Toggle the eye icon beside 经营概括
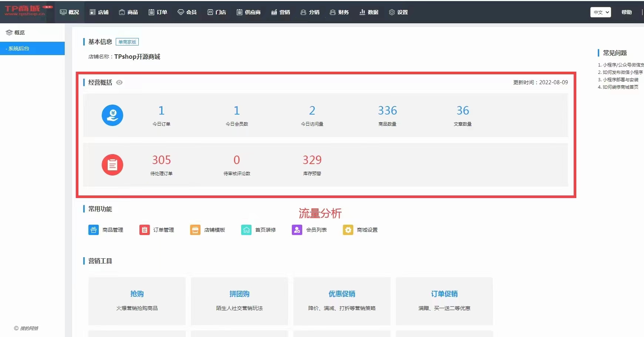644x337 pixels. (119, 82)
